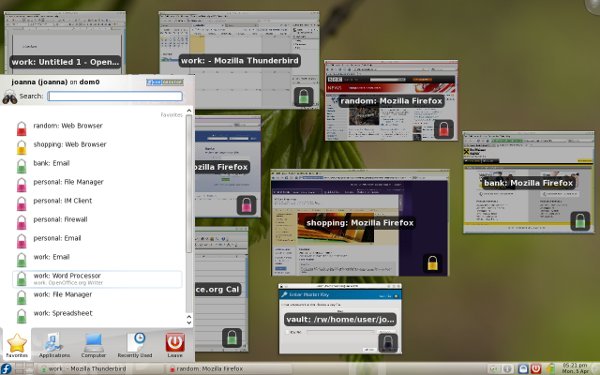The image size is (600, 375).
Task: Select the vault: master key window thumbnail
Action: coord(340,319)
